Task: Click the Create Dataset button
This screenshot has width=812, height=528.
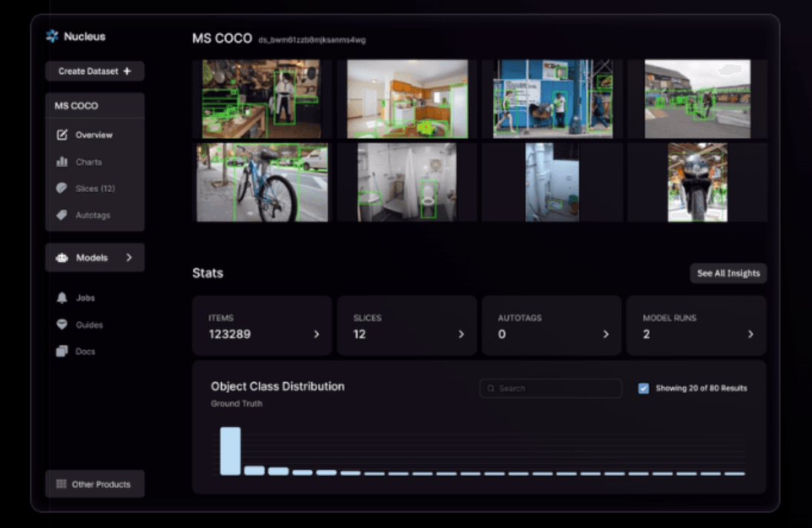Action: [x=94, y=71]
